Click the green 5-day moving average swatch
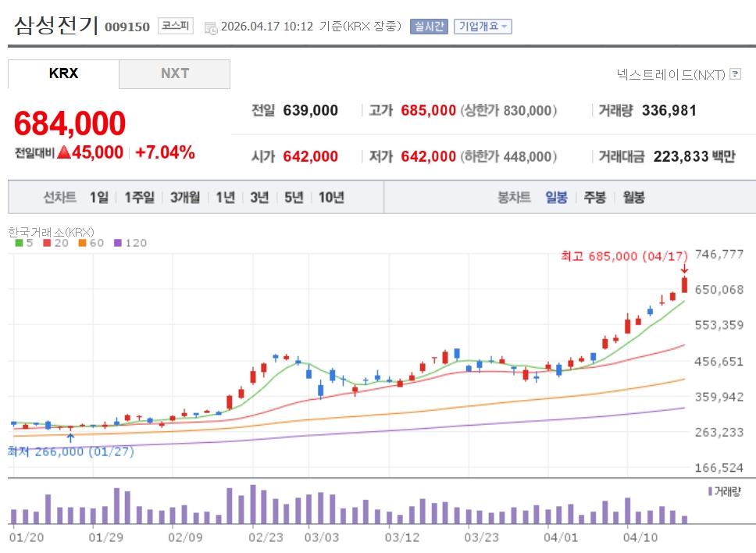Screen dimensions: 756x553 pos(19,243)
